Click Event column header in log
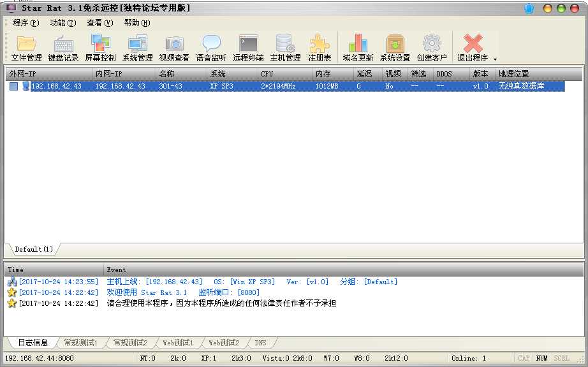Viewport: 588px width, 367px height. coord(343,270)
